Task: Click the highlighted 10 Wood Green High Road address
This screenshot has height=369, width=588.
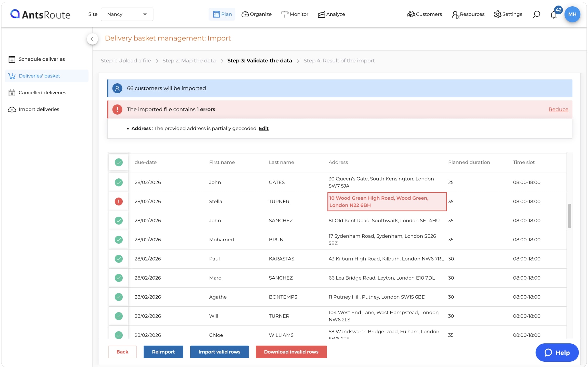Action: 387,202
